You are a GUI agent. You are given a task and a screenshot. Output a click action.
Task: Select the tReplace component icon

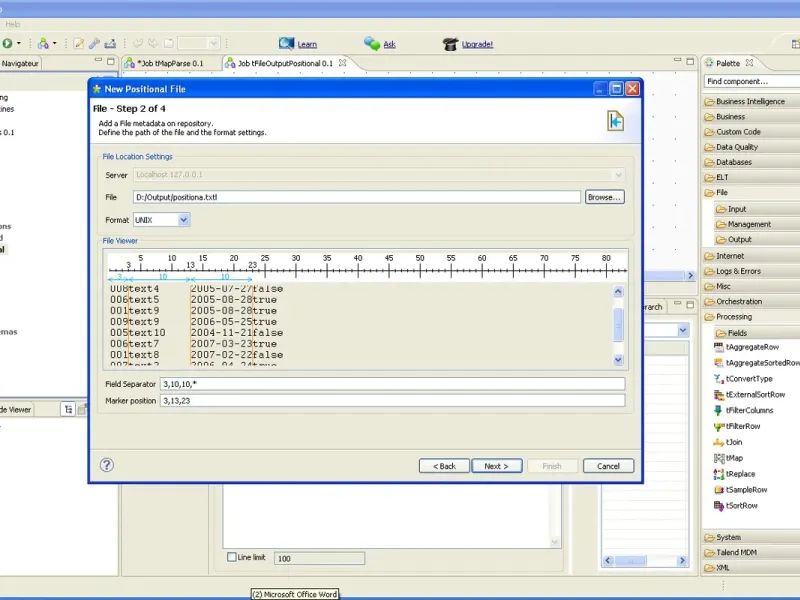[718, 474]
